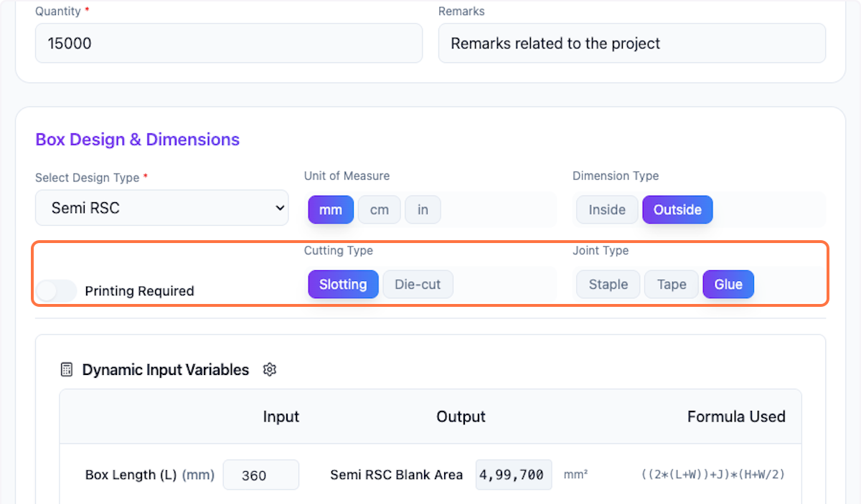The image size is (861, 504).
Task: Click the Quantity input field
Action: [x=228, y=44]
